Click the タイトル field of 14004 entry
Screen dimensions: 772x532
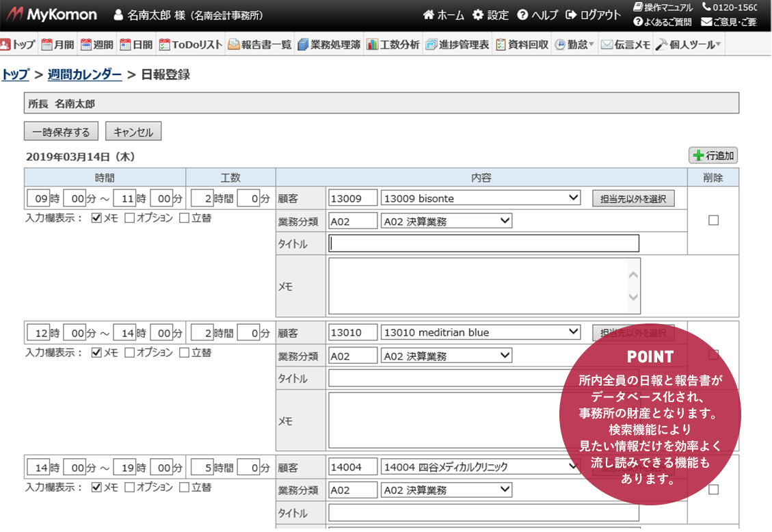[x=484, y=513]
